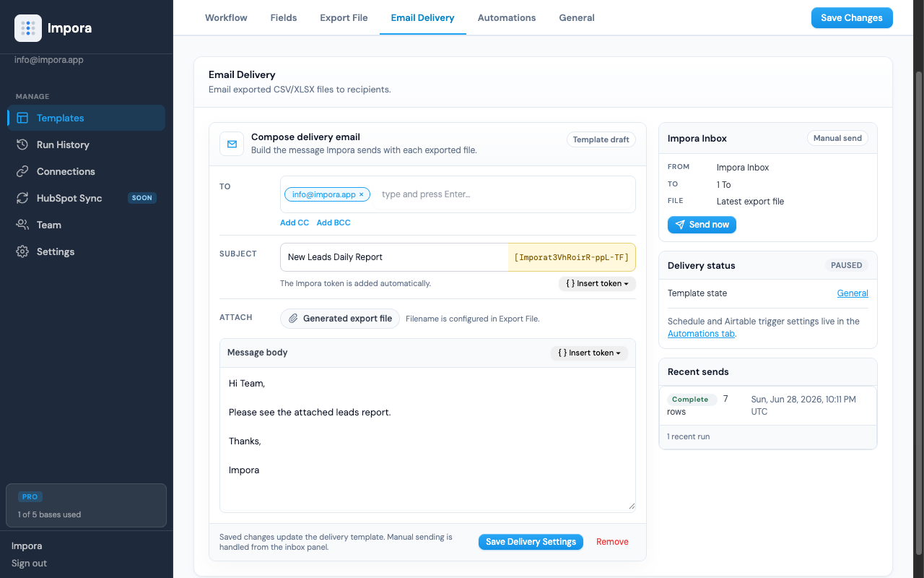Click the Generated export file attachment chip
Image resolution: width=924 pixels, height=578 pixels.
[x=340, y=319]
